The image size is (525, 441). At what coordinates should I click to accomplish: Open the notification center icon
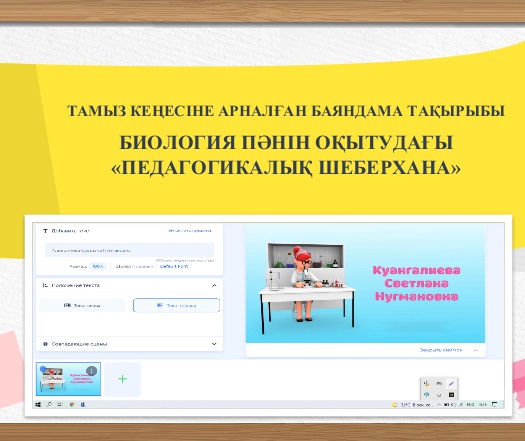pyautogui.click(x=495, y=405)
